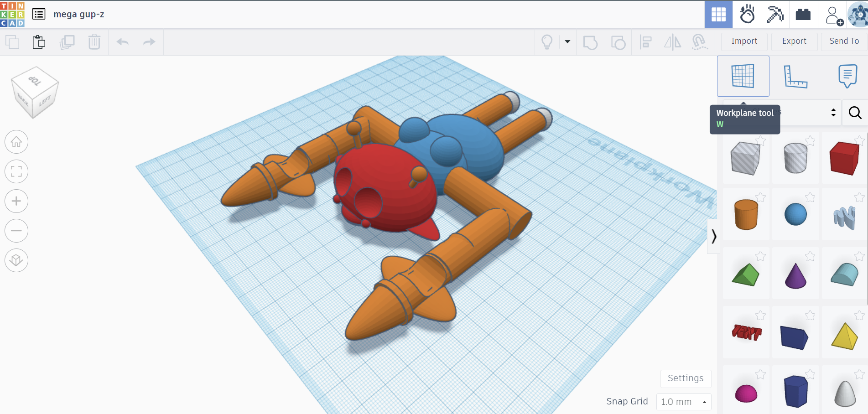Click the Mirror tool icon
868x414 pixels.
[672, 42]
